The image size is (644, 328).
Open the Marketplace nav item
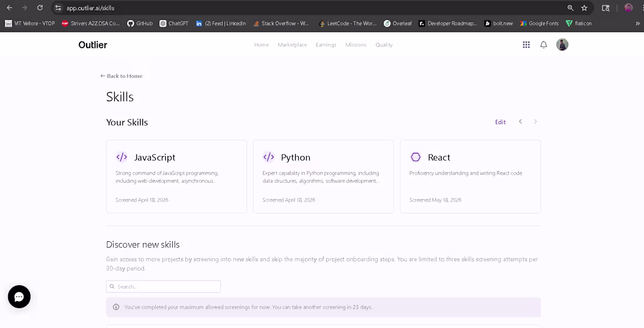[292, 45]
